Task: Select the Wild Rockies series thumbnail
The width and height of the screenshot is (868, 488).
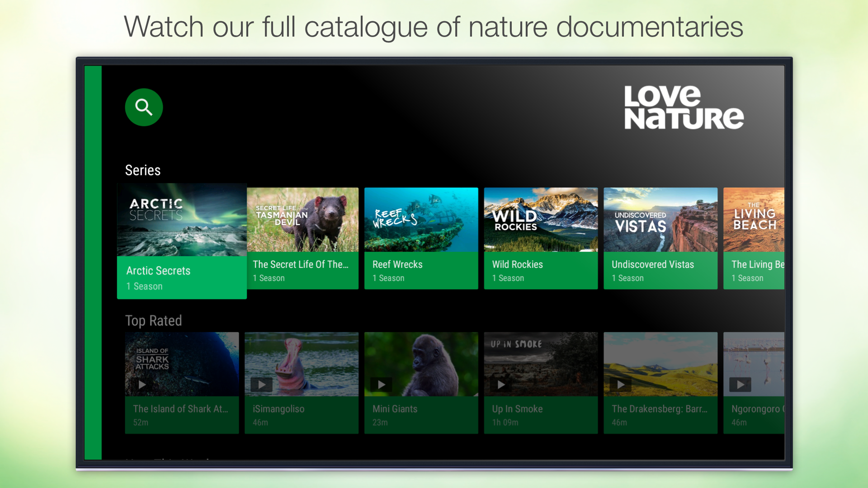Action: (541, 220)
